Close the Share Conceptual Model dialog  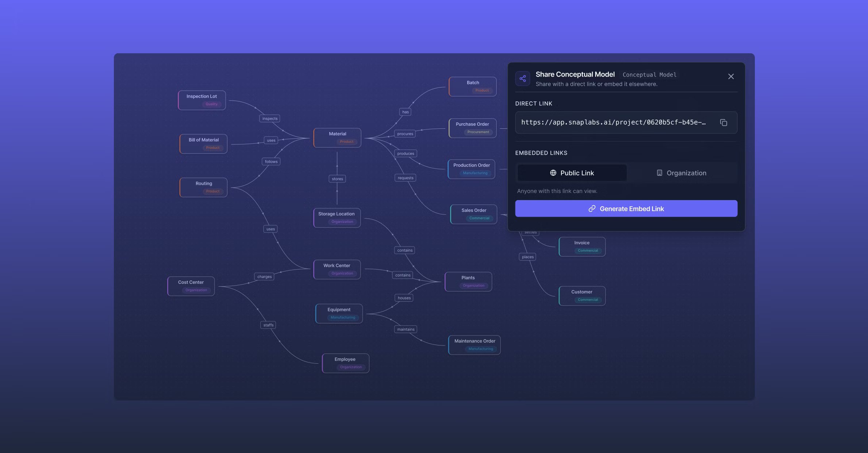tap(731, 77)
